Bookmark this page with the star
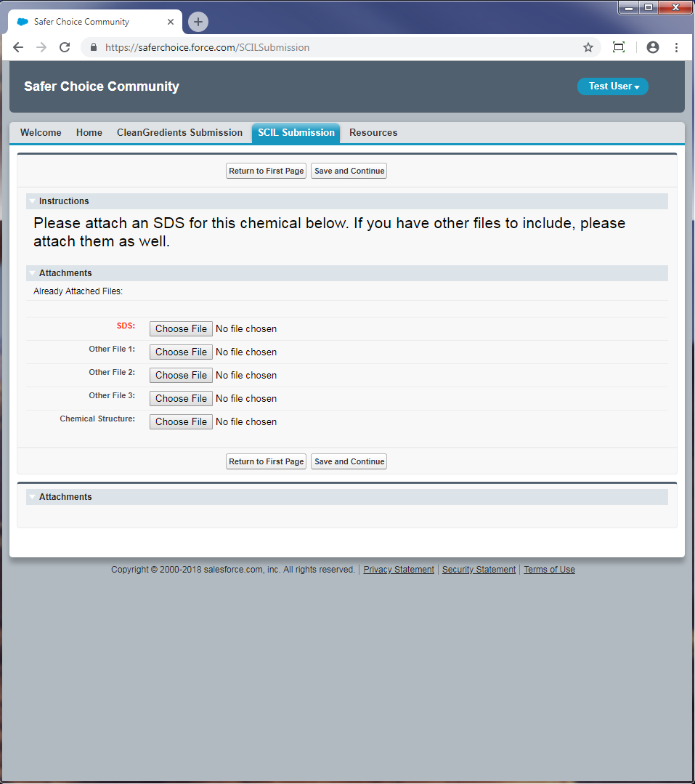 point(588,47)
